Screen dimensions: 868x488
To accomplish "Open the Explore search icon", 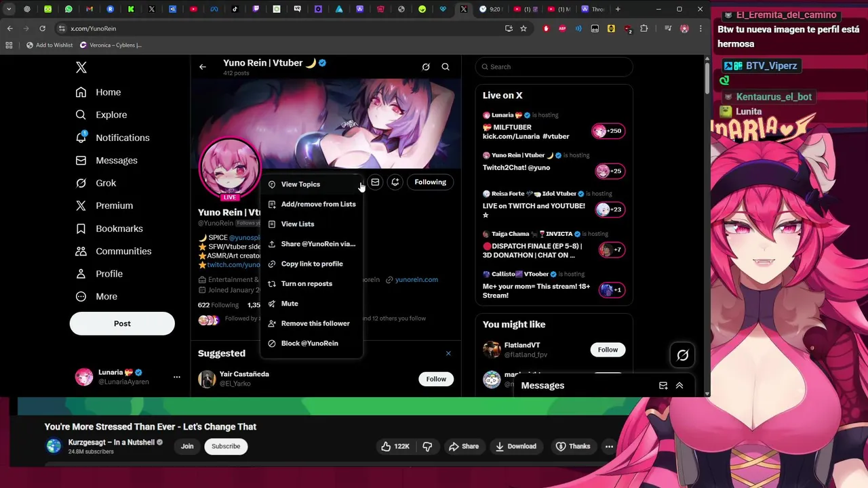I will pos(81,115).
